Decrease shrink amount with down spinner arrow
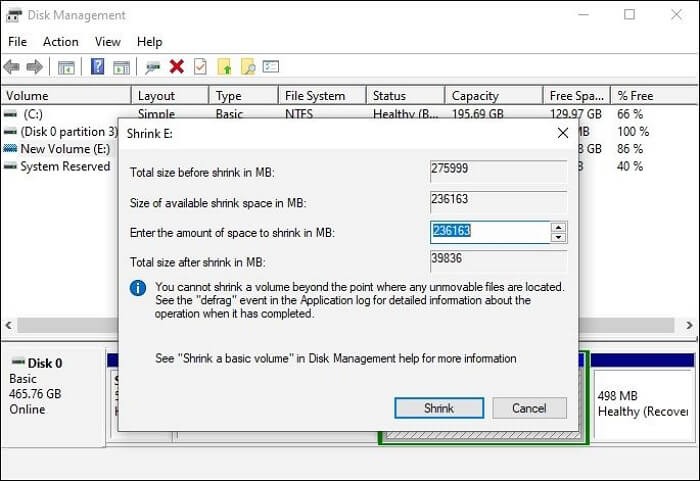 558,238
